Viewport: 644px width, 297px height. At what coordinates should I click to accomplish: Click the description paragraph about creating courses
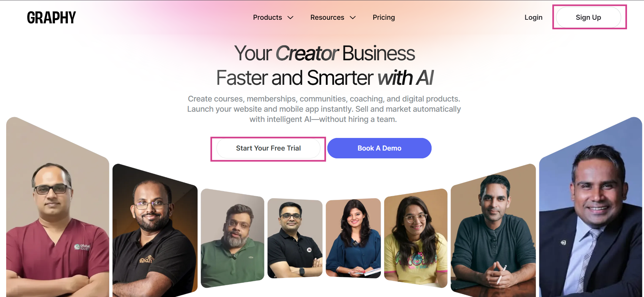tap(324, 109)
